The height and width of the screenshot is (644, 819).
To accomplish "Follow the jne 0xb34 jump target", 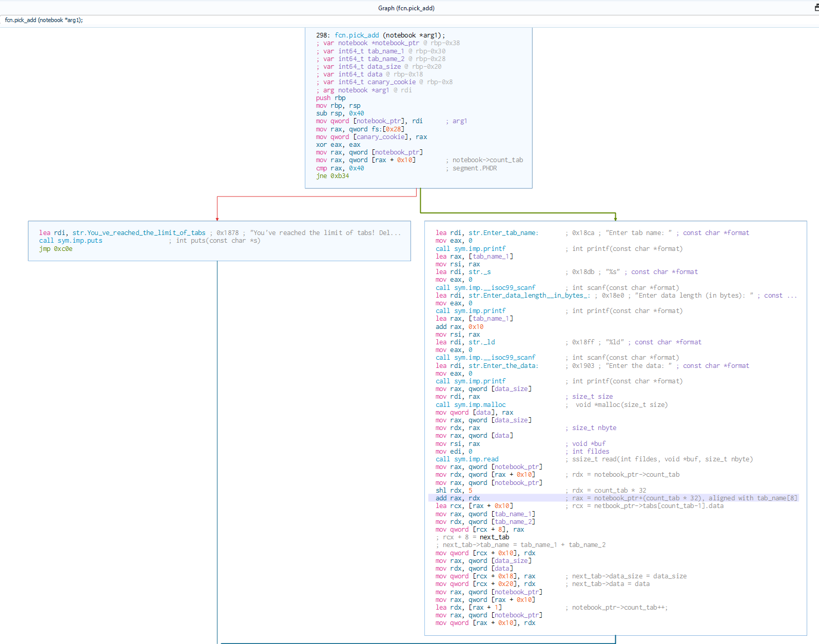I will coord(339,176).
